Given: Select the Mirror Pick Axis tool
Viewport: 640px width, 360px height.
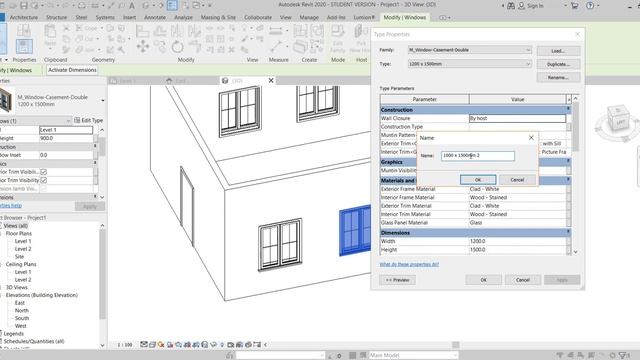Looking at the screenshot, I should coord(177,31).
